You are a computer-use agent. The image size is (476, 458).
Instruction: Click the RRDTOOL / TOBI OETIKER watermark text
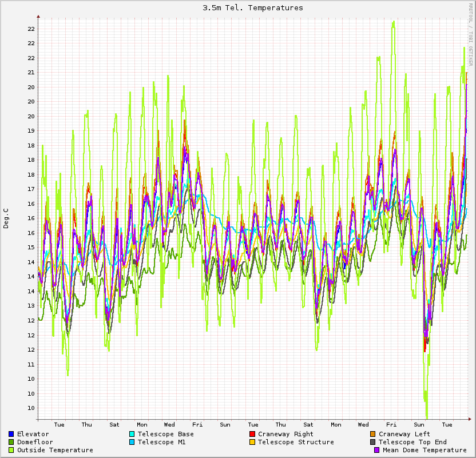pyautogui.click(x=471, y=34)
